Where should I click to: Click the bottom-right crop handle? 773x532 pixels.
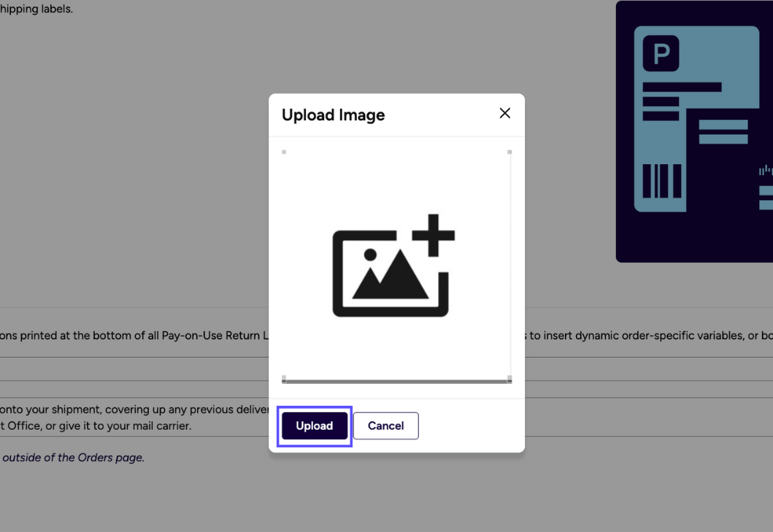pyautogui.click(x=509, y=377)
